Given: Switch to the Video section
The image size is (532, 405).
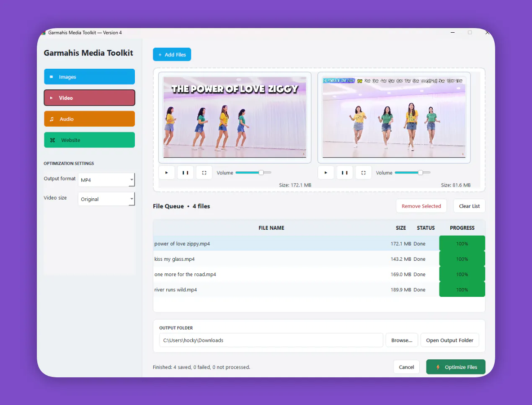Looking at the screenshot, I should tap(89, 98).
